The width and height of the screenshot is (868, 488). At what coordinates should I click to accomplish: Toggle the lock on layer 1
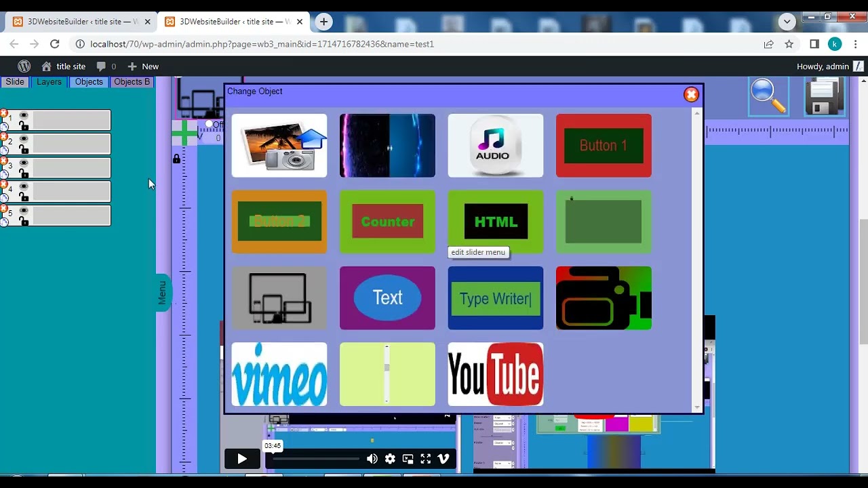pos(24,125)
